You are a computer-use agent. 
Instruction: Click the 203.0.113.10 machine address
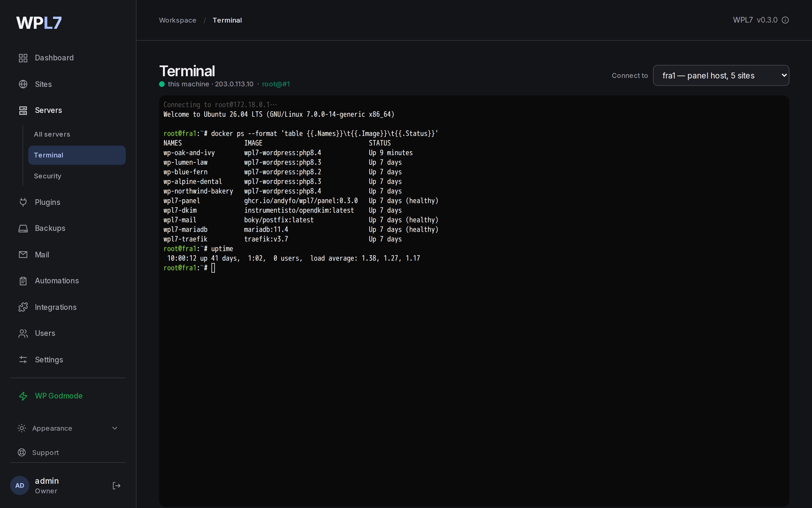(x=234, y=84)
